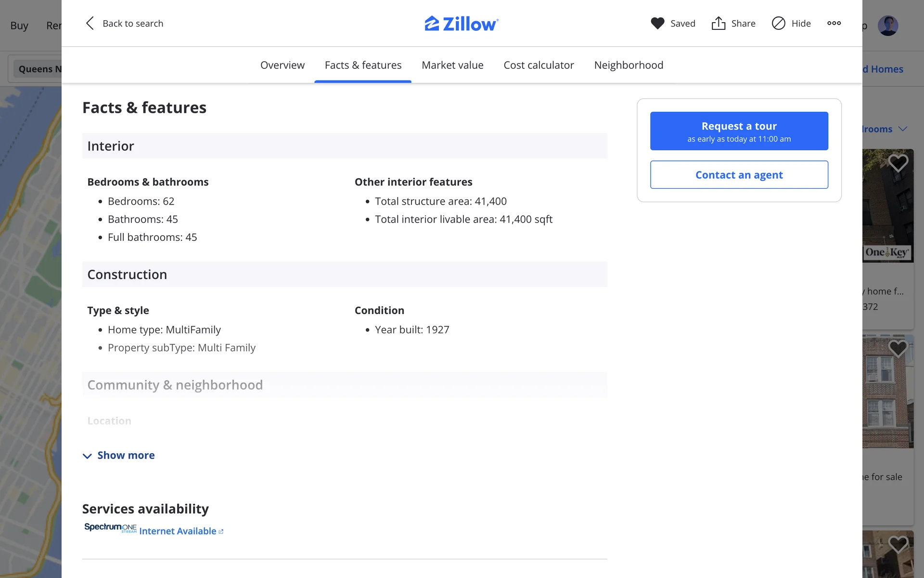Switch to the Neighborhood tab

pos(629,65)
